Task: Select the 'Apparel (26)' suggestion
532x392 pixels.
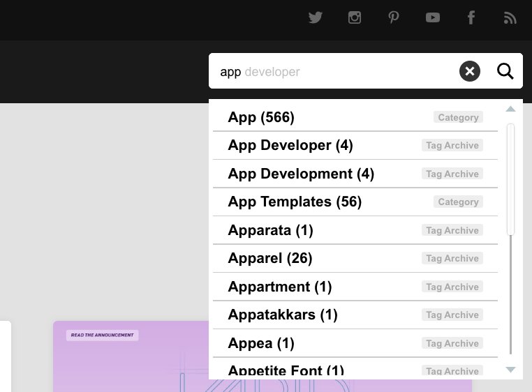Action: point(355,258)
